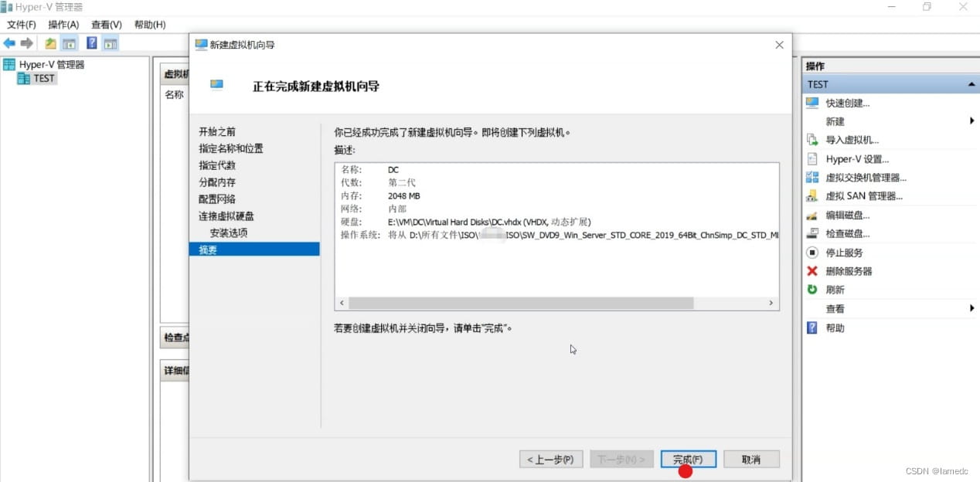Open the 操作(A) menu
Viewport: 980px width, 482px height.
point(63,25)
